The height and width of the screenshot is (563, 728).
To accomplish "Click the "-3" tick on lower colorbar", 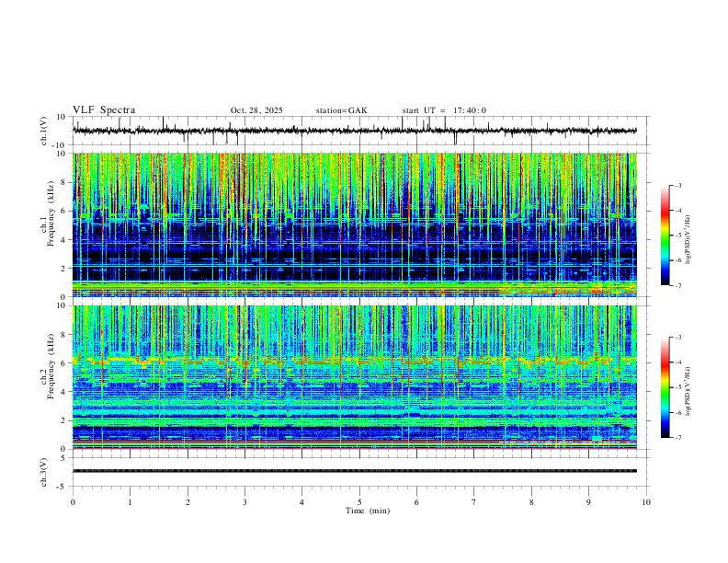I will point(678,338).
